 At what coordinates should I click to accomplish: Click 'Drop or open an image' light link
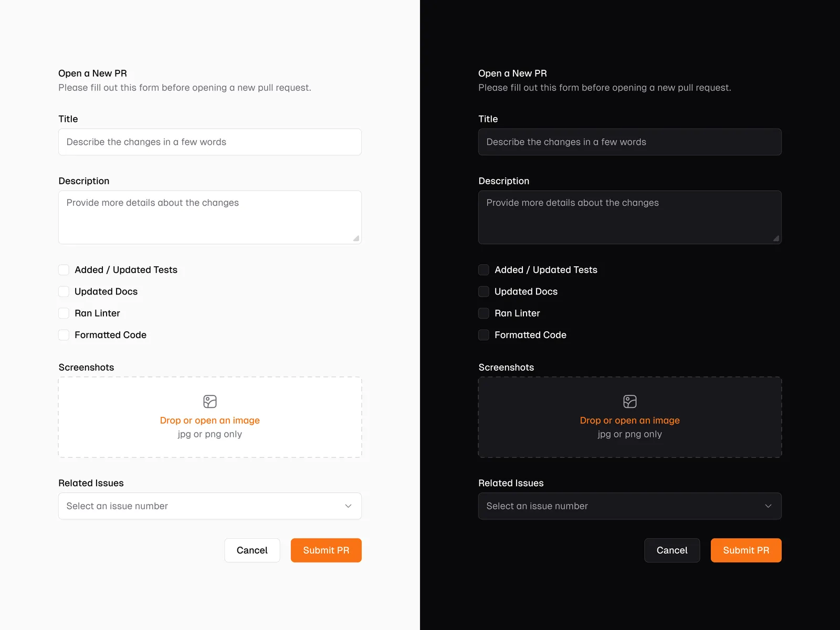click(210, 421)
